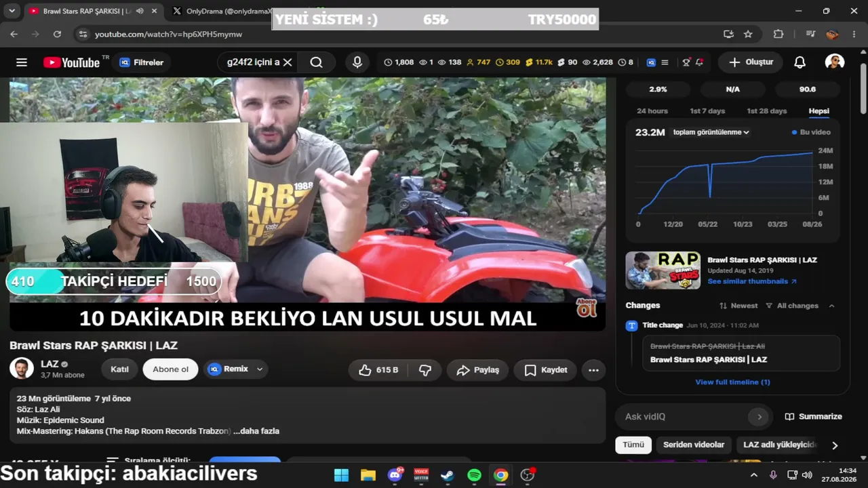Select the 1st 28 days range
868x488 pixels.
coord(767,111)
